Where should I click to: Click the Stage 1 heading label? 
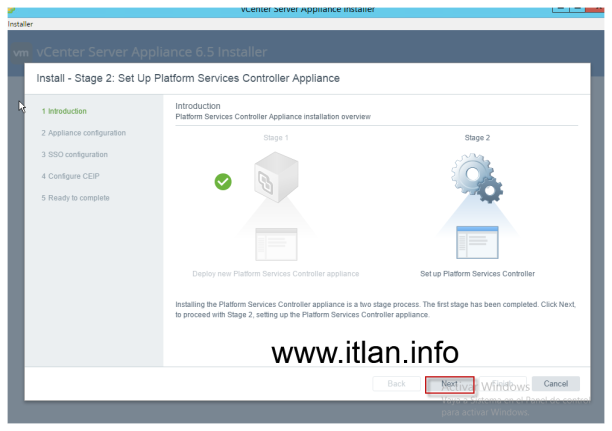[x=275, y=138]
